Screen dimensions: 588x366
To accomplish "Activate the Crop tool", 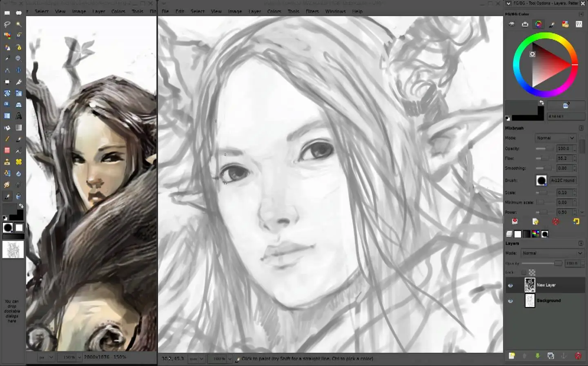I will (x=19, y=82).
